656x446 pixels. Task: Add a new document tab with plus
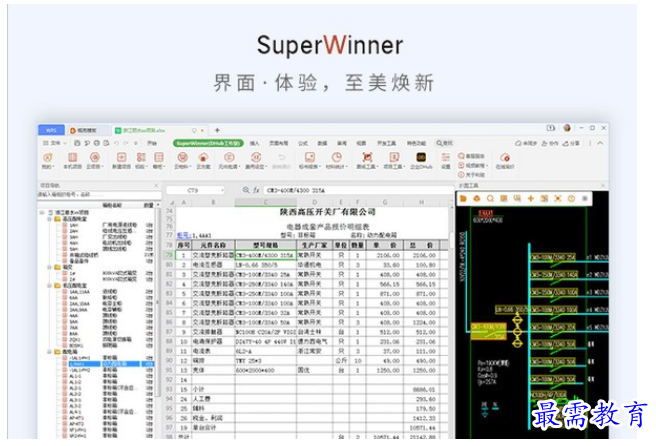pos(217,130)
